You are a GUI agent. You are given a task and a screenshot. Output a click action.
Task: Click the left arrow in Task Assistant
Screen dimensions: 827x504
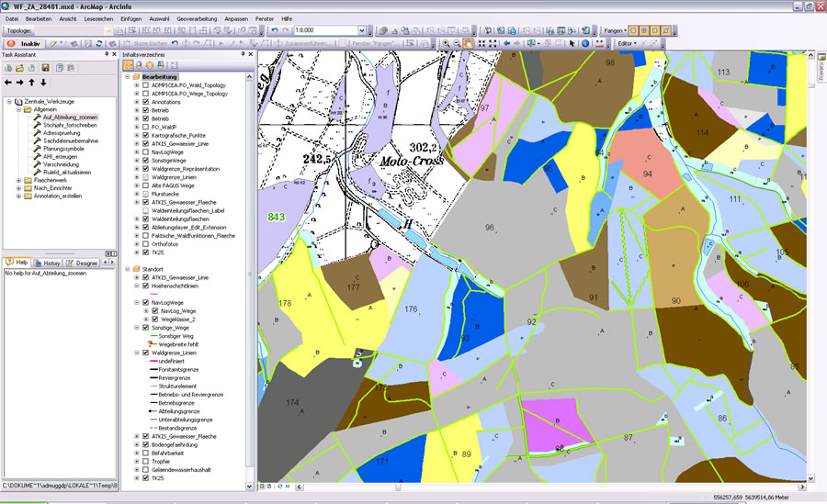pos(8,83)
